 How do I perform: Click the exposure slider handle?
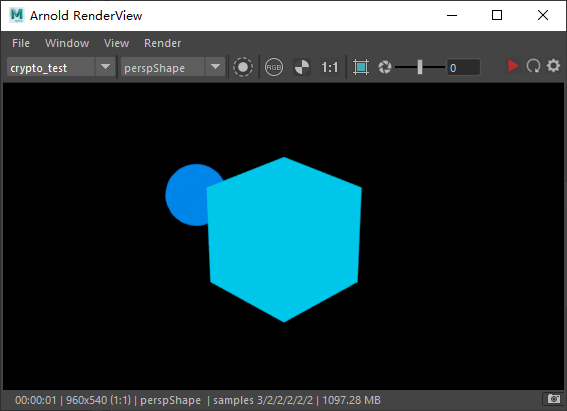(x=420, y=67)
